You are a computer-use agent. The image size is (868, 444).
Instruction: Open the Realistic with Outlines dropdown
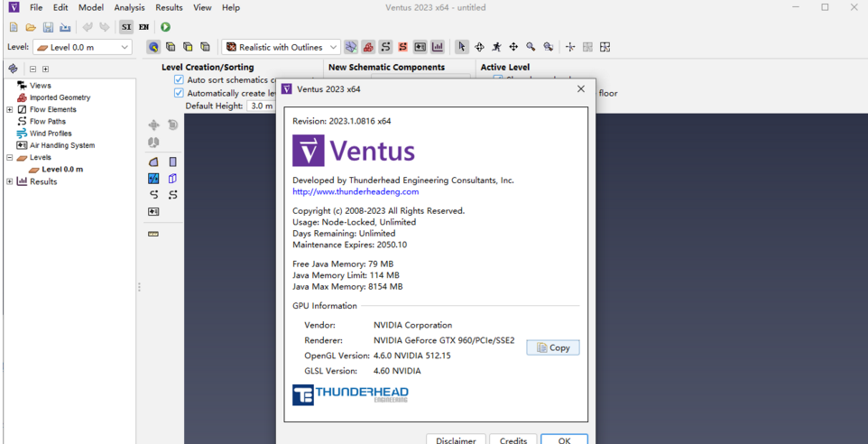282,48
